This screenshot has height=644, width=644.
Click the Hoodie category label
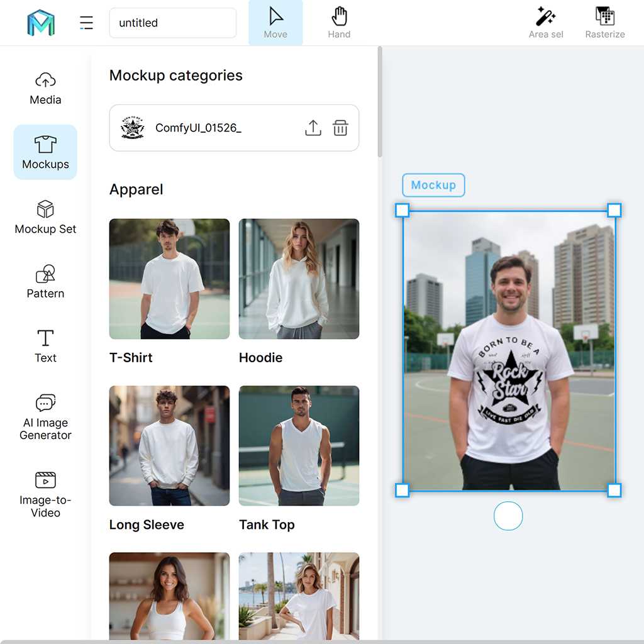coord(260,358)
